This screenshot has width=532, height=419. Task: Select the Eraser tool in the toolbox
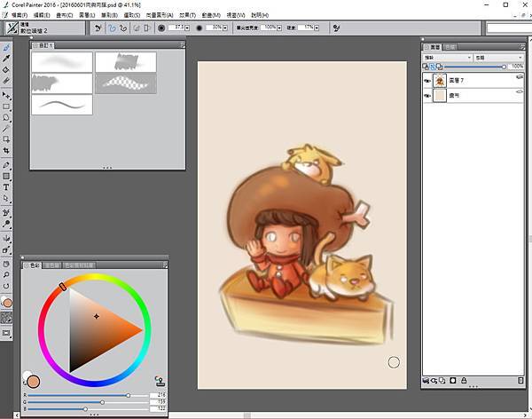pyautogui.click(x=6, y=81)
